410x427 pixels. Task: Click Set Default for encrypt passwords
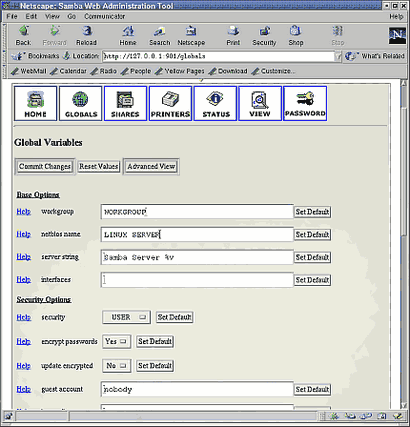[x=155, y=342]
